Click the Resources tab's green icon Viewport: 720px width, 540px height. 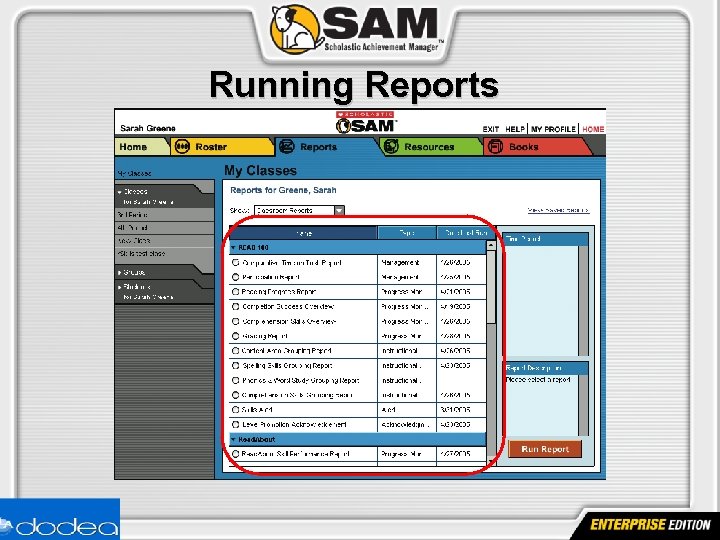[x=391, y=147]
